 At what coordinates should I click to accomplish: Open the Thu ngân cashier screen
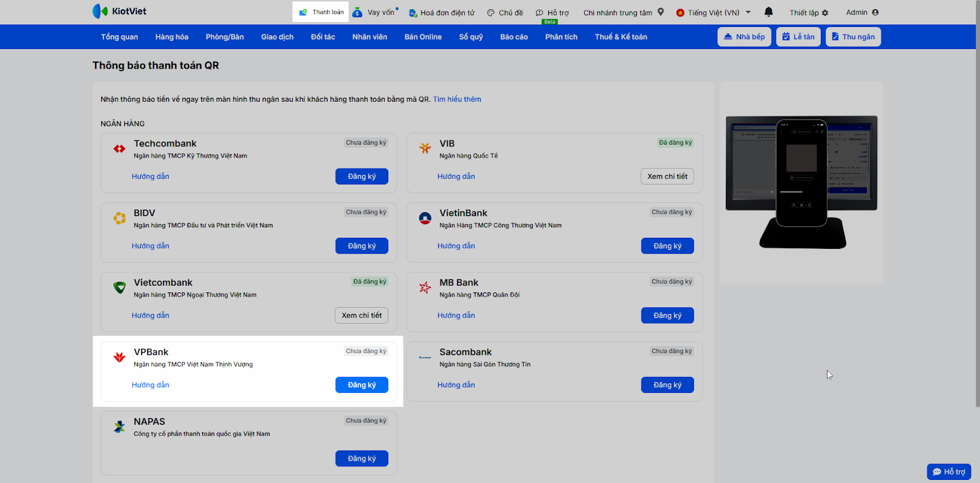853,37
